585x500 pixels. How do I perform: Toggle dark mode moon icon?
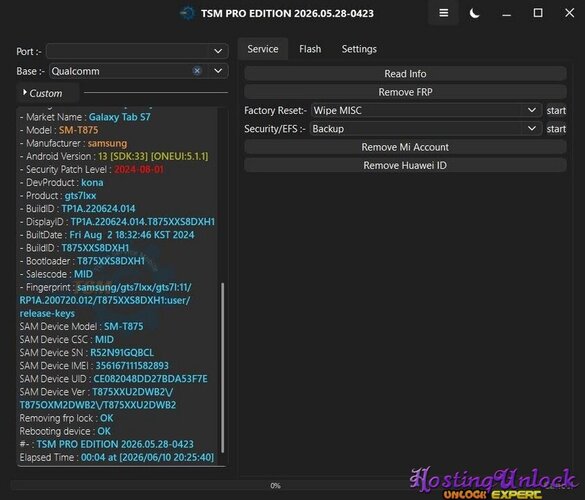[x=474, y=13]
